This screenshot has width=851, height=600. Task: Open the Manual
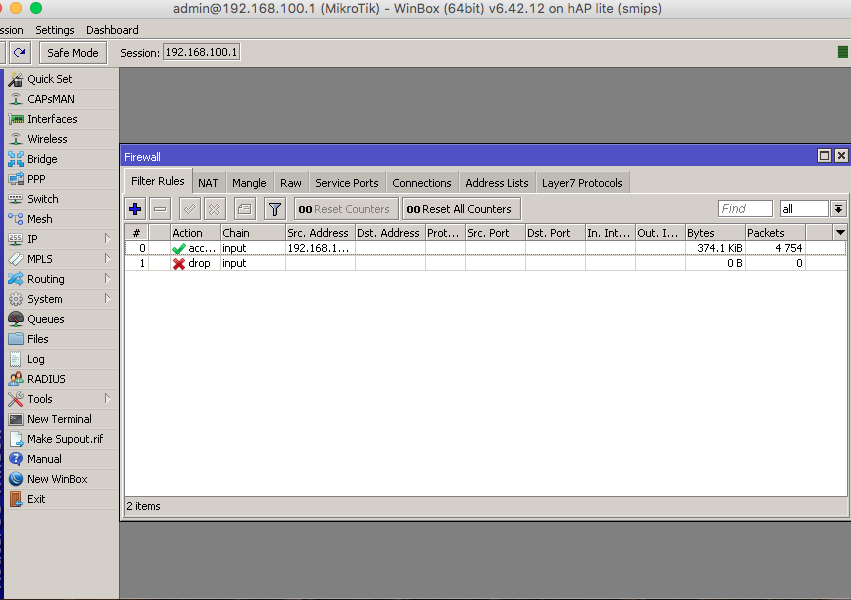pos(62,459)
